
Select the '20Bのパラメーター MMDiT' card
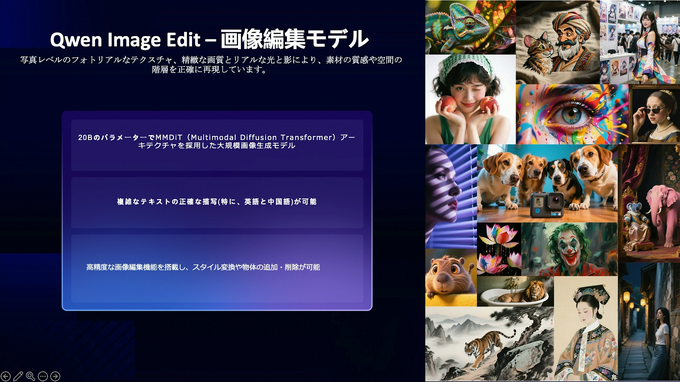pyautogui.click(x=217, y=145)
